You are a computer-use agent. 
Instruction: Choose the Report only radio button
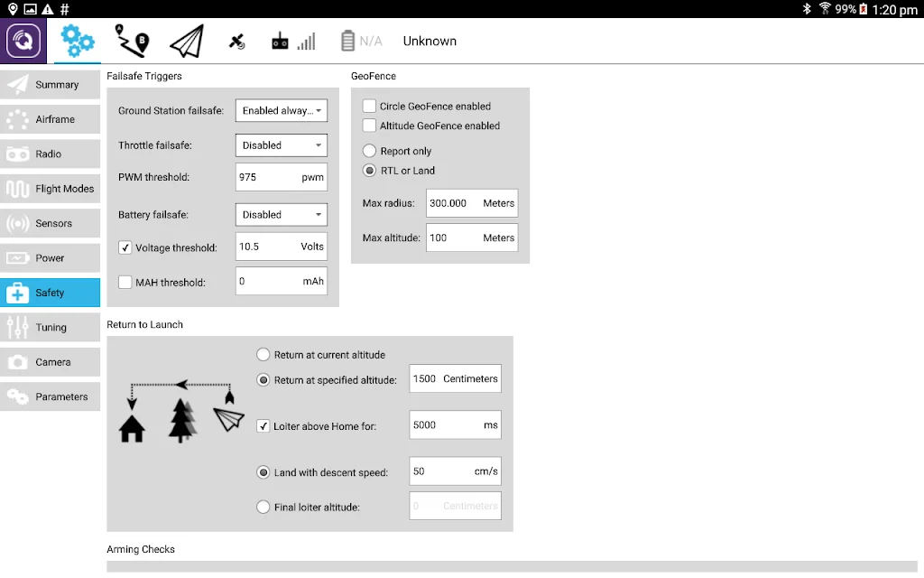pos(369,151)
